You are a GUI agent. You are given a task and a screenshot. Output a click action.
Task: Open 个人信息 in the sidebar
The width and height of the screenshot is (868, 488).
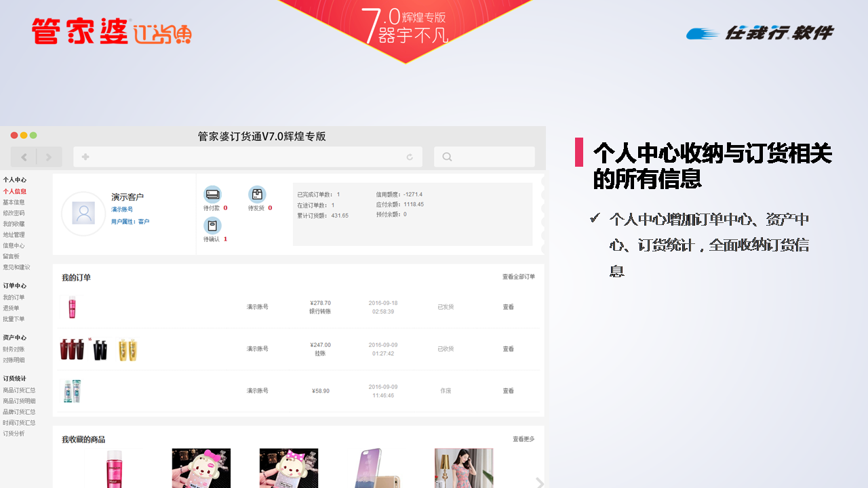[14, 191]
